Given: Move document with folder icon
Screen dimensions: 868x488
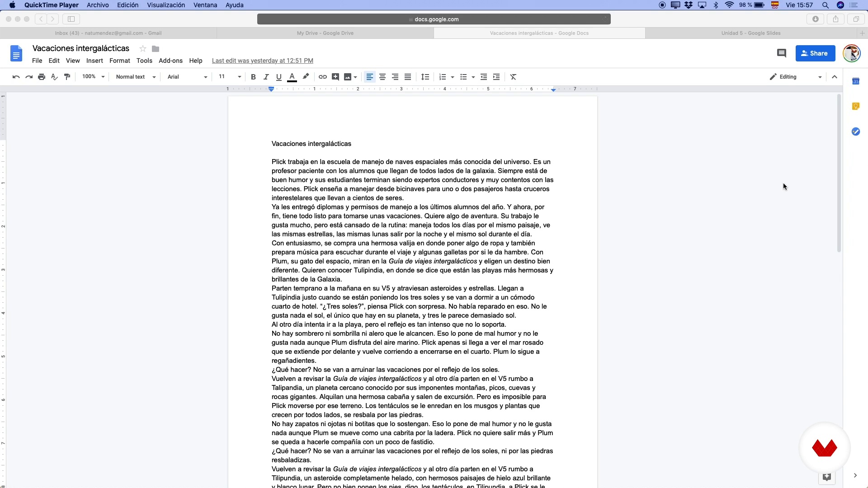Looking at the screenshot, I should (x=156, y=48).
